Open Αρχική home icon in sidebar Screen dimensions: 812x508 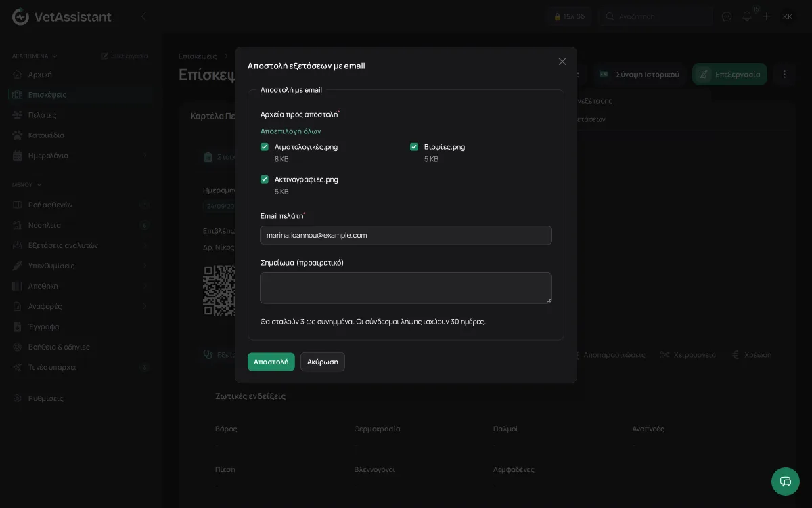click(17, 75)
